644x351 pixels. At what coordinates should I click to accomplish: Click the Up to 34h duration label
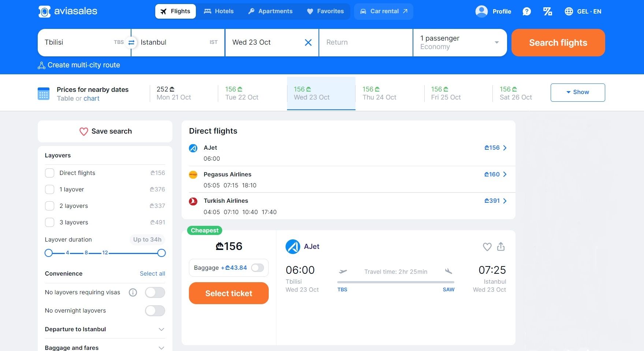147,239
